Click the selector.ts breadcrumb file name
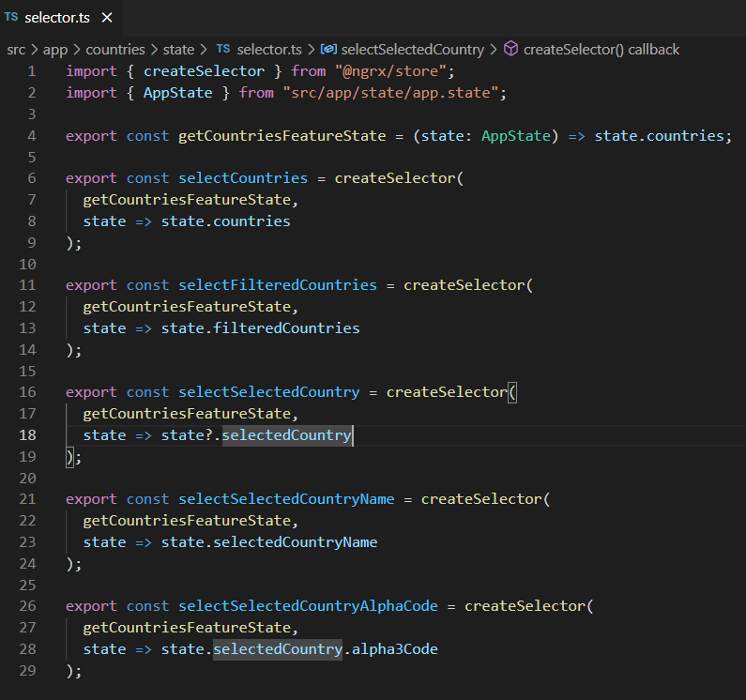746x700 pixels. (268, 49)
